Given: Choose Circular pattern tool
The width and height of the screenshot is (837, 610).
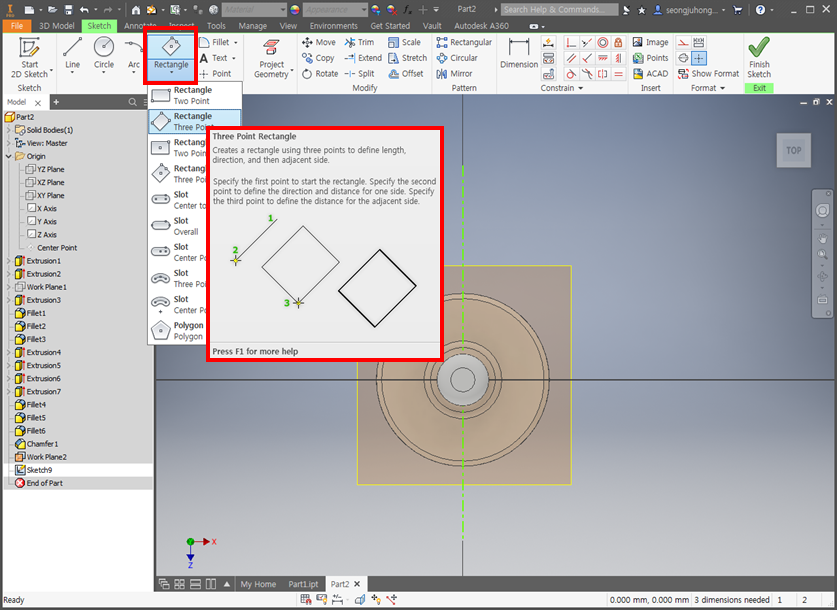Looking at the screenshot, I should click(x=457, y=58).
